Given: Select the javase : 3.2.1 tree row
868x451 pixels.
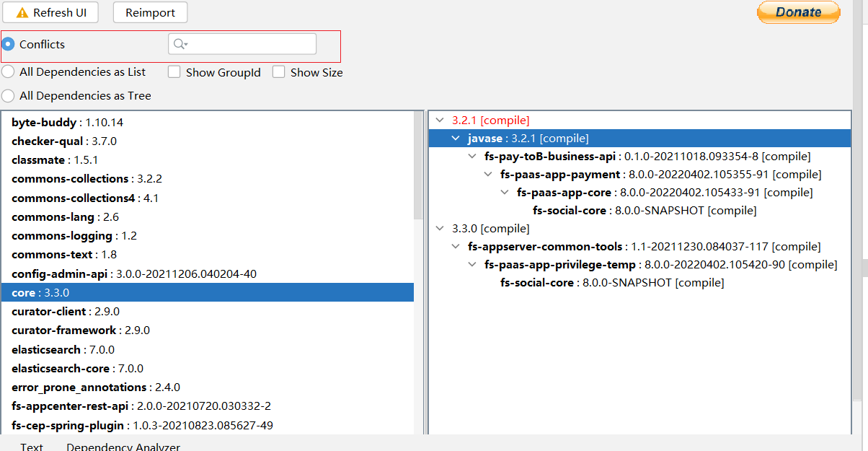Looking at the screenshot, I should (640, 139).
